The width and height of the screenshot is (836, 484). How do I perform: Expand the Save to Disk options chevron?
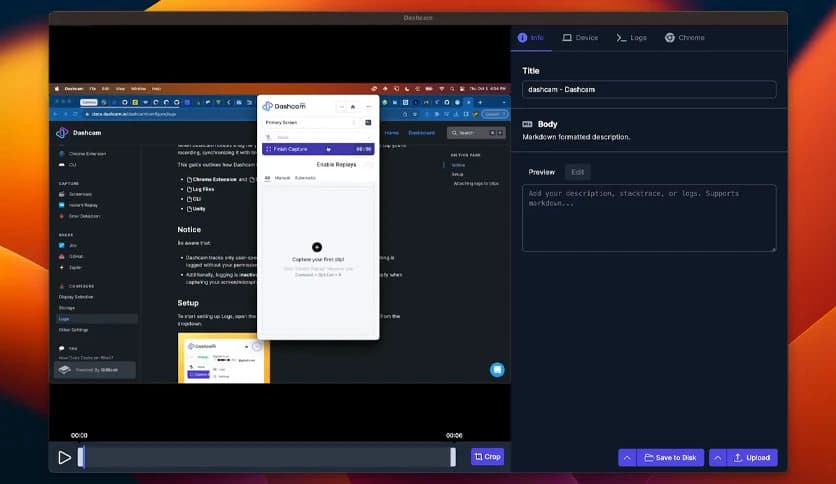(627, 458)
